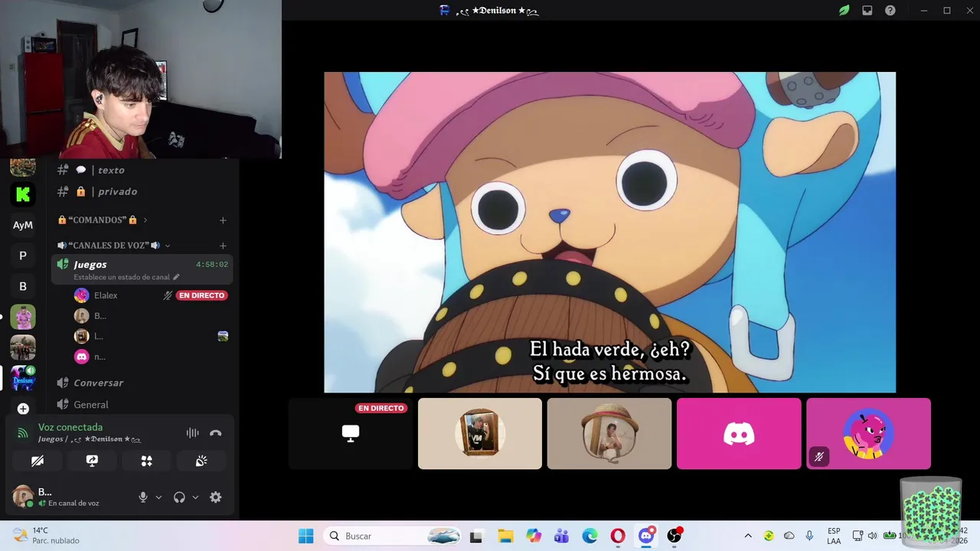
Task: Open headphone output options dropdown
Action: tap(195, 497)
